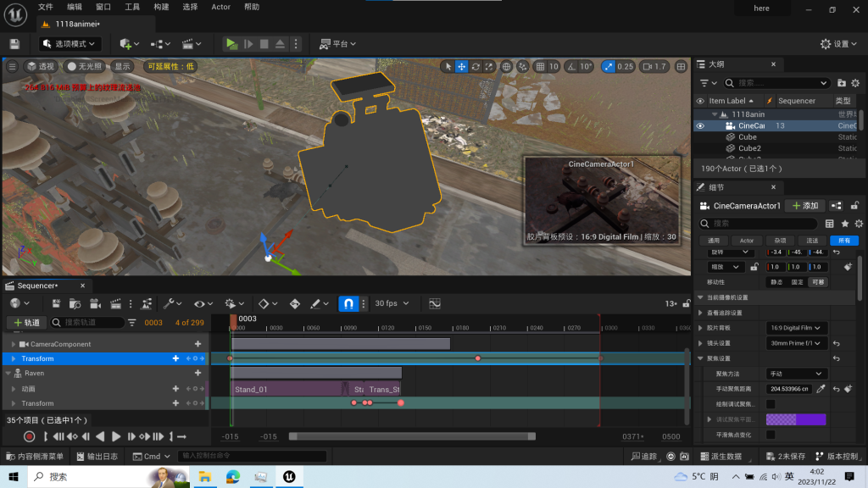
Task: Switch to the 所有 filter tab in Details
Action: 844,241
